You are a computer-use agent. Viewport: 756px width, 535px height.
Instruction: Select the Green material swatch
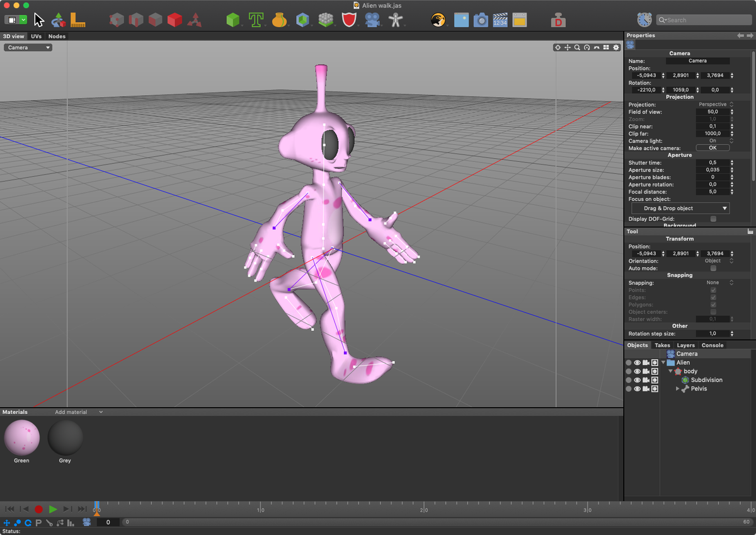pos(21,438)
